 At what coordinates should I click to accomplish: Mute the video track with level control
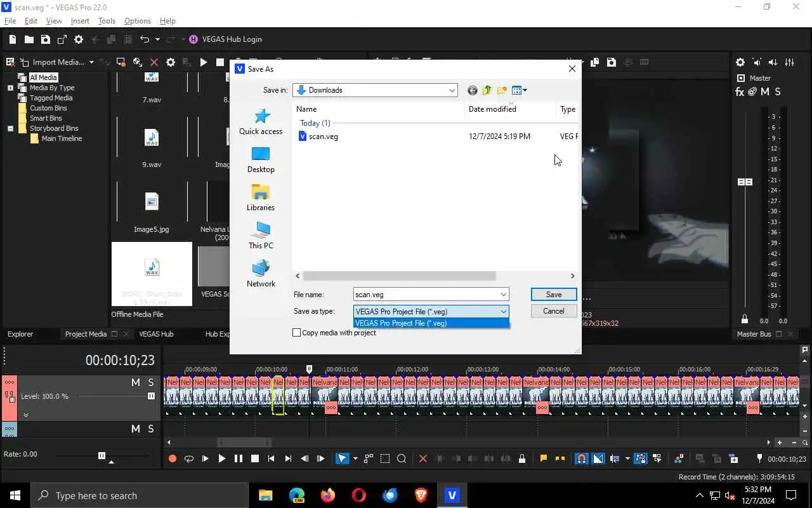coord(135,382)
